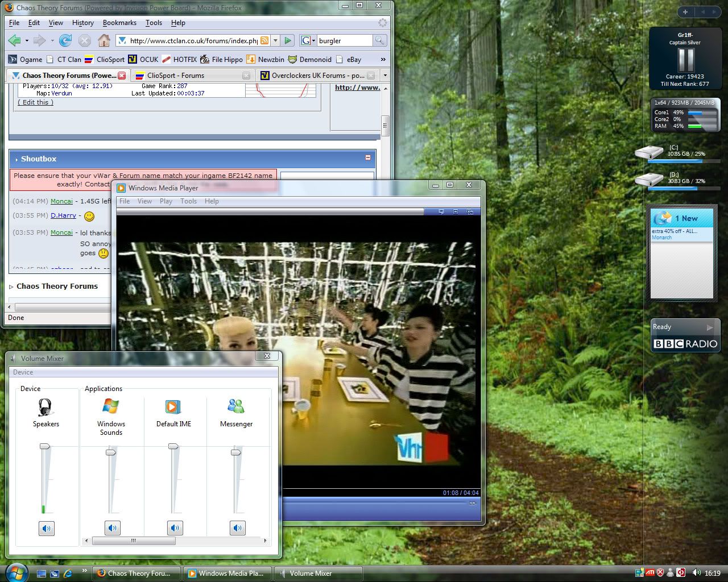
Task: Click Show Desktop quick launch icon
Action: pos(41,573)
